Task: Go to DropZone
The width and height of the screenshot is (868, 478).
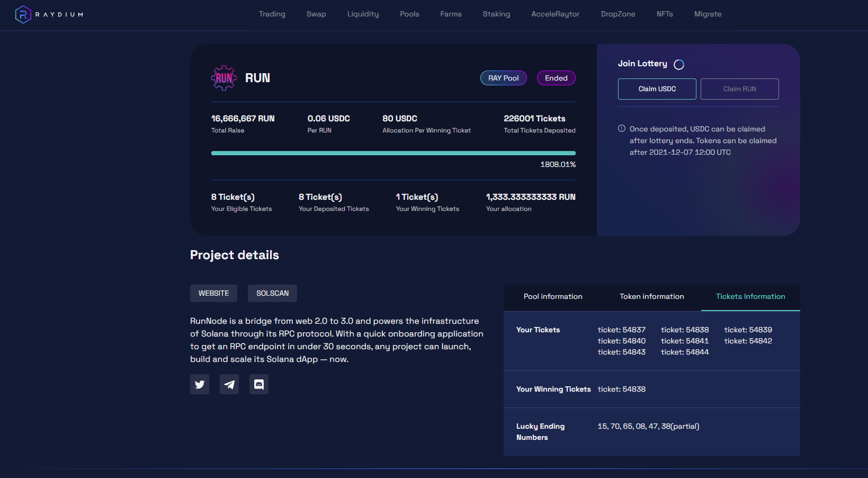Action: pos(618,14)
